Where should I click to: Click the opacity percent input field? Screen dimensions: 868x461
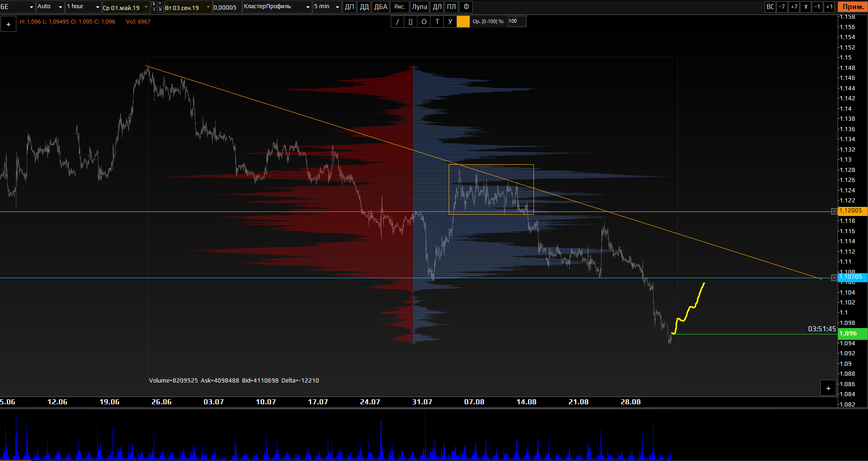tap(516, 21)
